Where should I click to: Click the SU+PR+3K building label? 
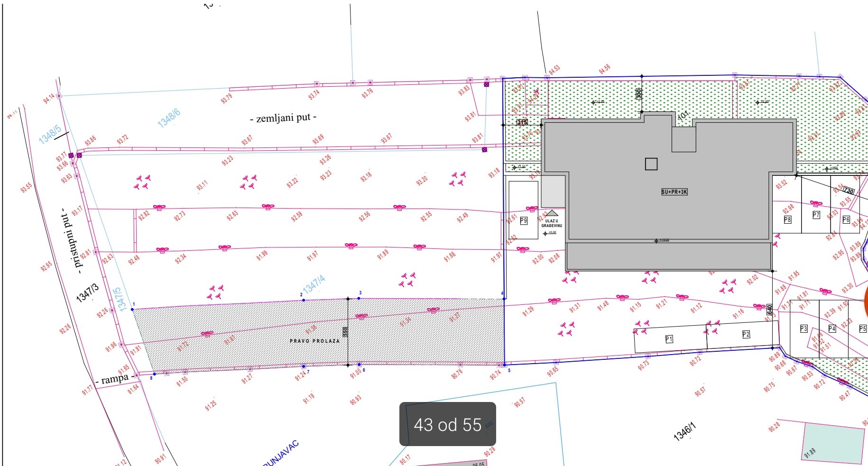(x=674, y=192)
